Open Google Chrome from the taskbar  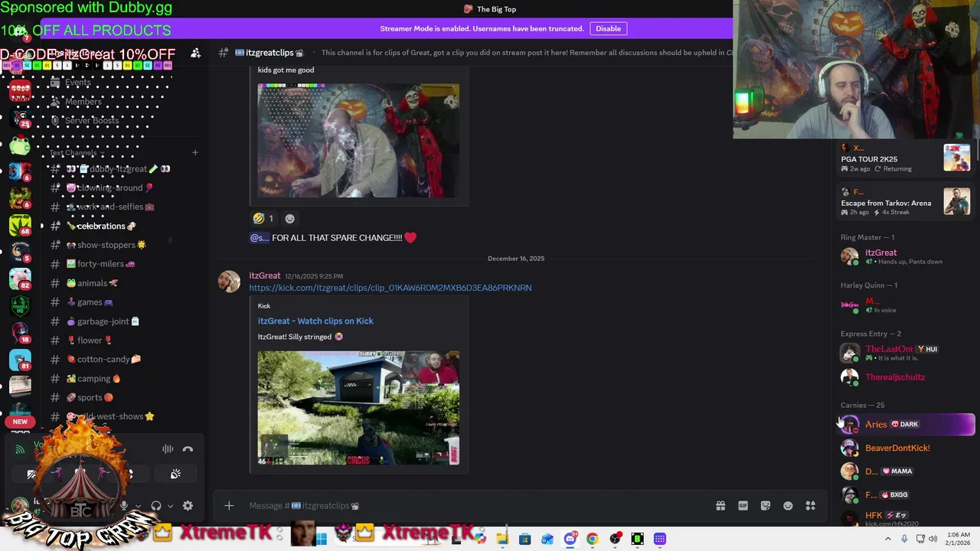[592, 540]
